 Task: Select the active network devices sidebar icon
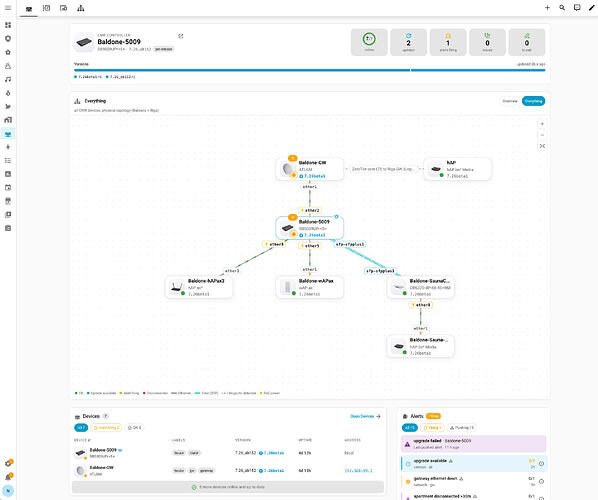[8, 134]
